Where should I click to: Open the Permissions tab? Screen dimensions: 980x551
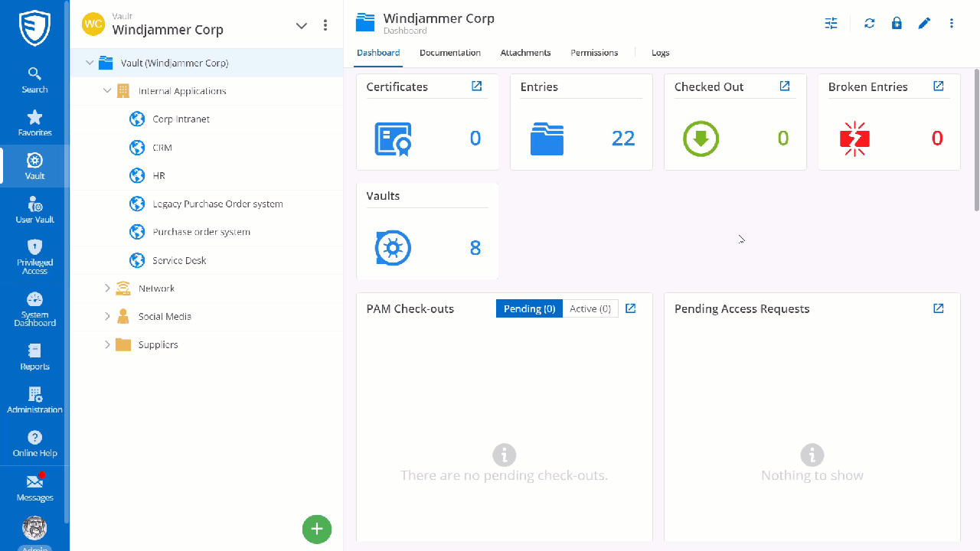(594, 53)
